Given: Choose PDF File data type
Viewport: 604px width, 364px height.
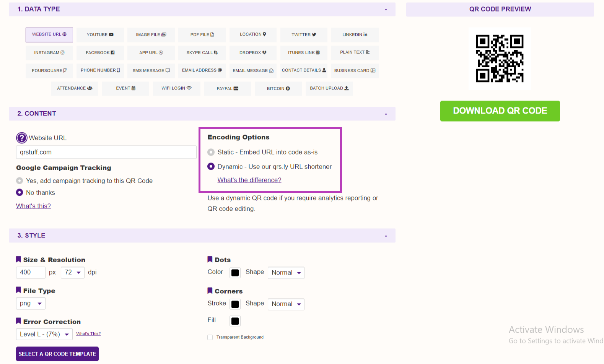Looking at the screenshot, I should coord(202,35).
